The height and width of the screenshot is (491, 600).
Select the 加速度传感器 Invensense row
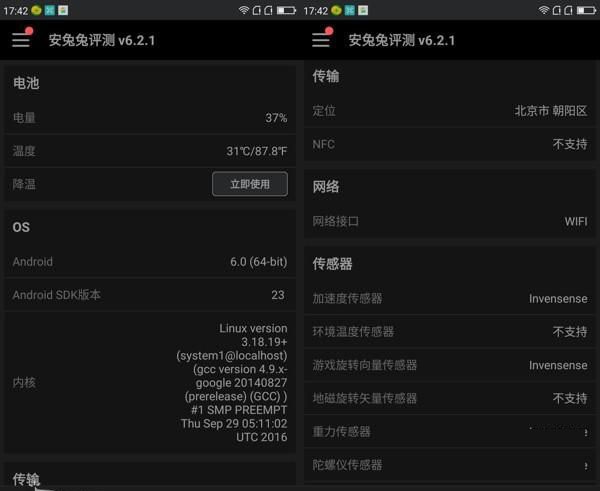450,299
